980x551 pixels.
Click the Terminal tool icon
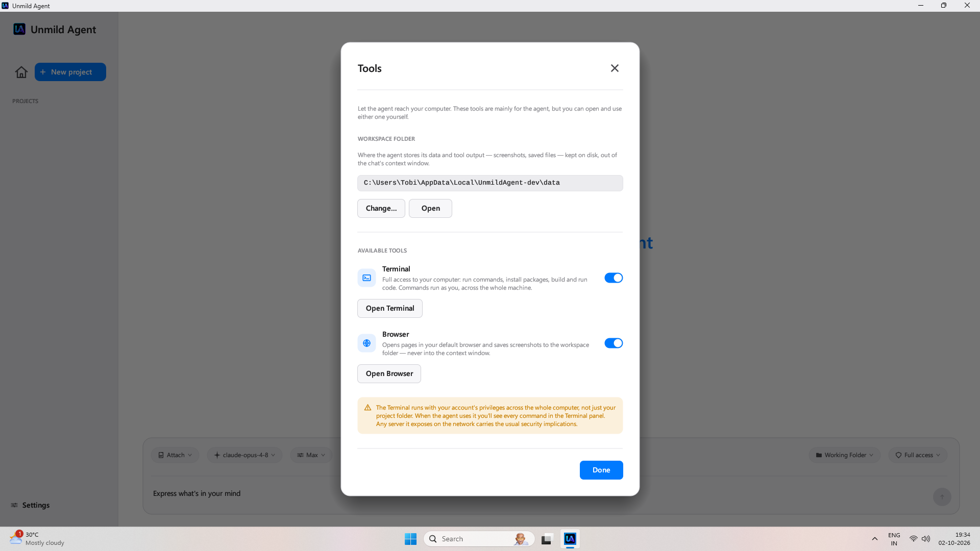366,278
